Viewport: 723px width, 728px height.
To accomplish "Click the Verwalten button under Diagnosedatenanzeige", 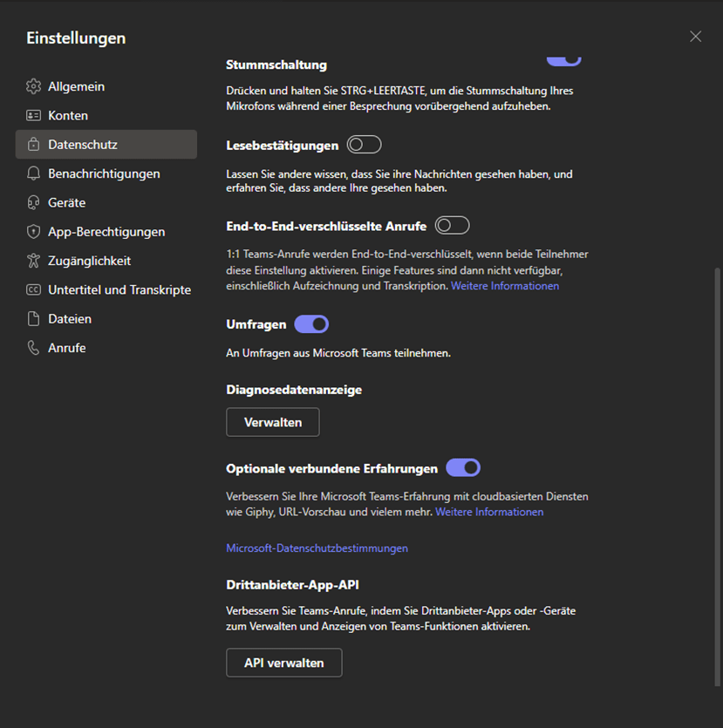I will click(273, 422).
